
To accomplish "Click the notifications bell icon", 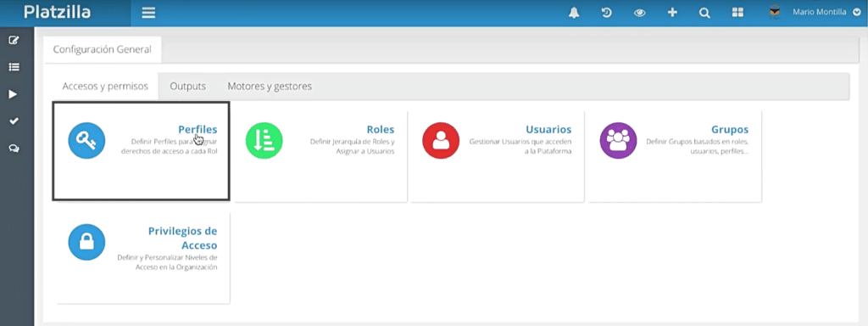I will pos(574,13).
